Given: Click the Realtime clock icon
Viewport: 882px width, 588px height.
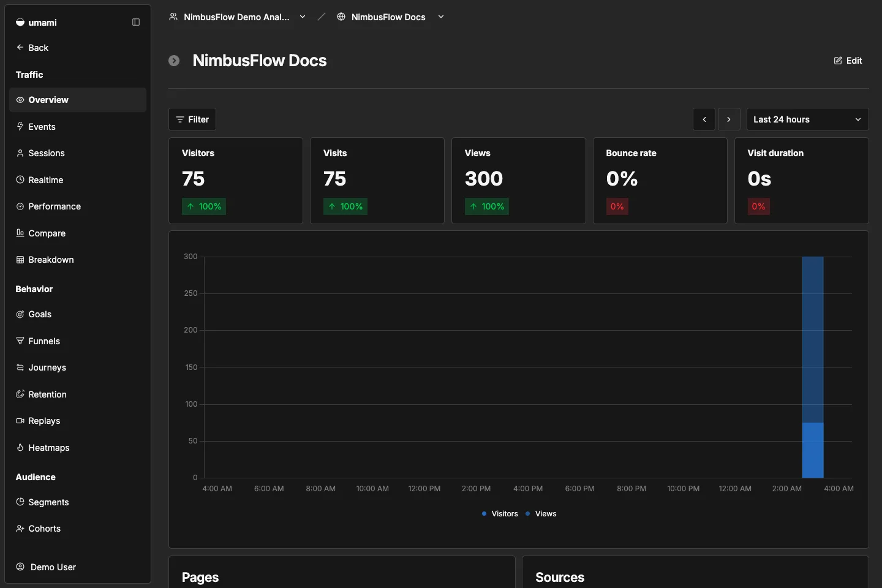Looking at the screenshot, I should (20, 179).
